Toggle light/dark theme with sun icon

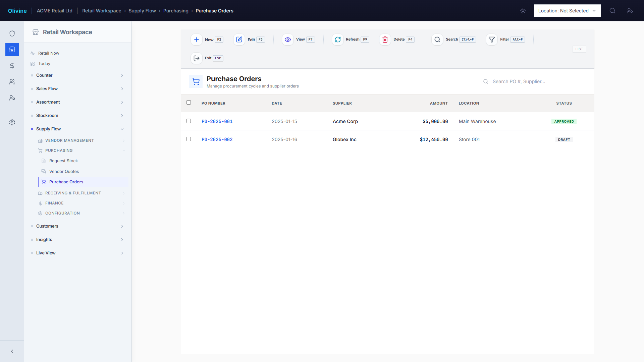523,11
